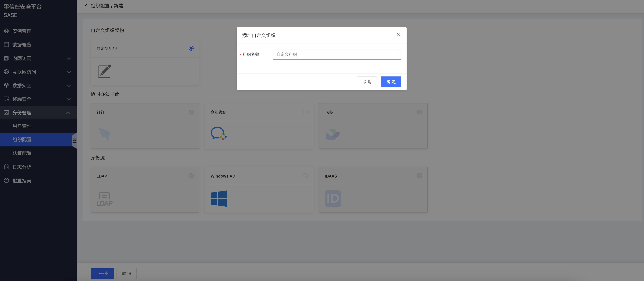
Task: Click the 组织配置 breadcrumb link
Action: (100, 6)
